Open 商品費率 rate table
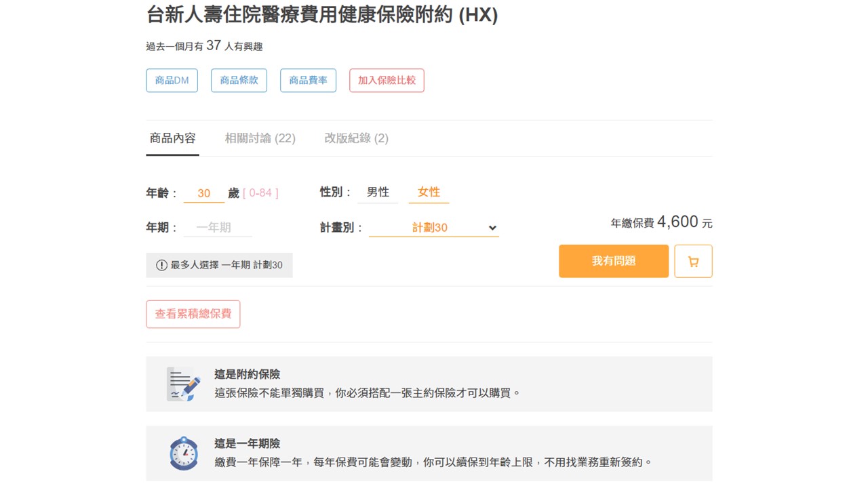 click(308, 81)
